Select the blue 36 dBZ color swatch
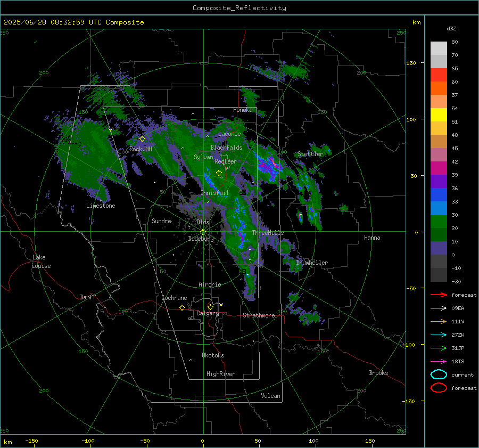 (x=439, y=195)
